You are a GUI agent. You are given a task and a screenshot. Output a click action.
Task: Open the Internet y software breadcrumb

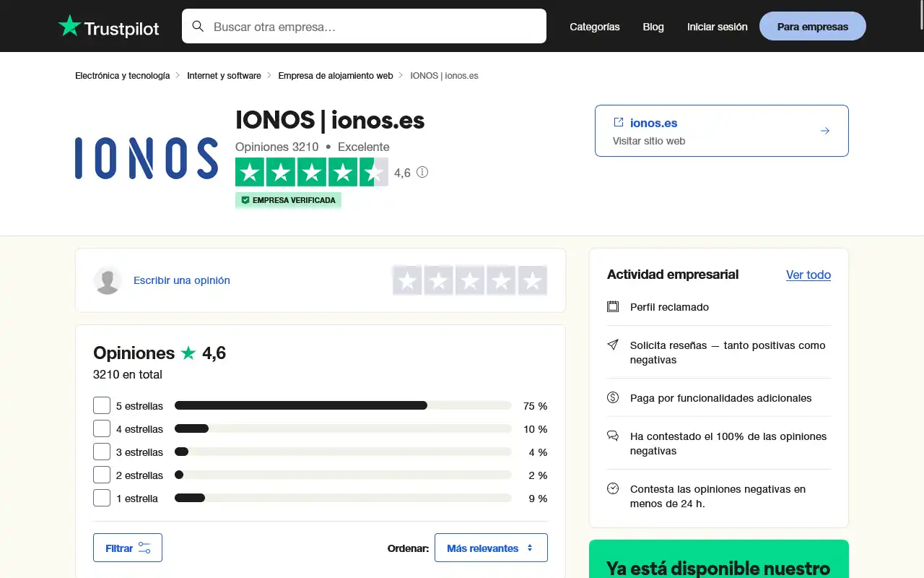tap(224, 75)
